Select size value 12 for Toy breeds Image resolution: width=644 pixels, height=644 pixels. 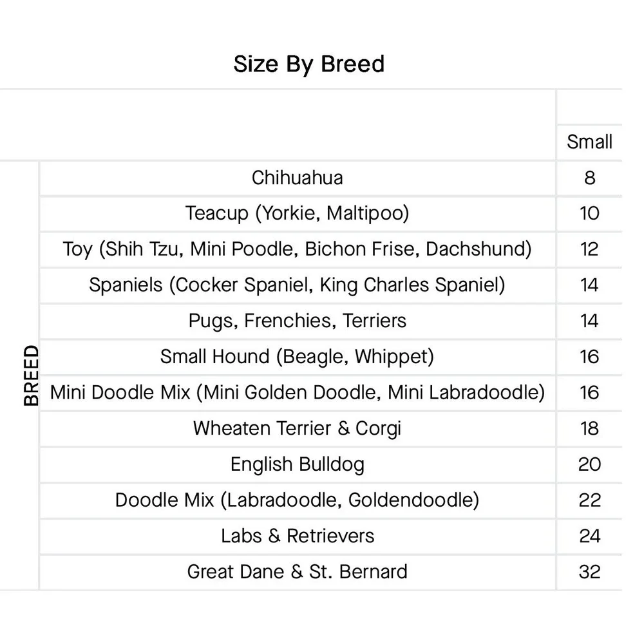589,249
